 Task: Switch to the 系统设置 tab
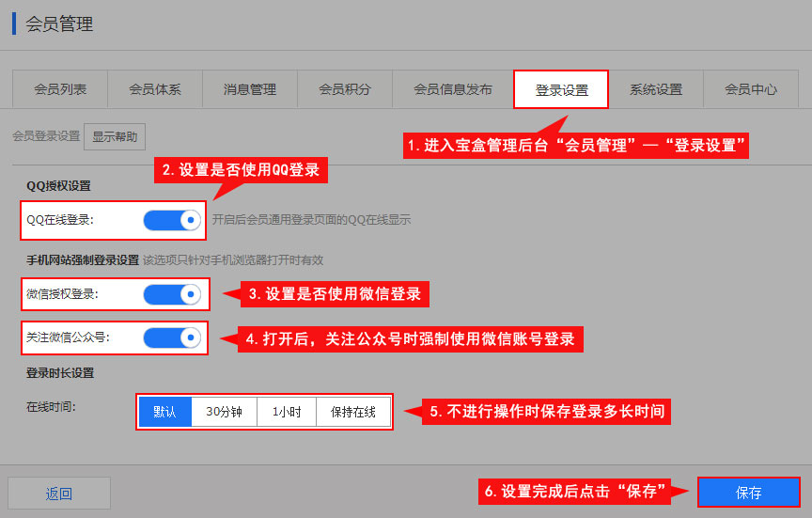(x=656, y=89)
